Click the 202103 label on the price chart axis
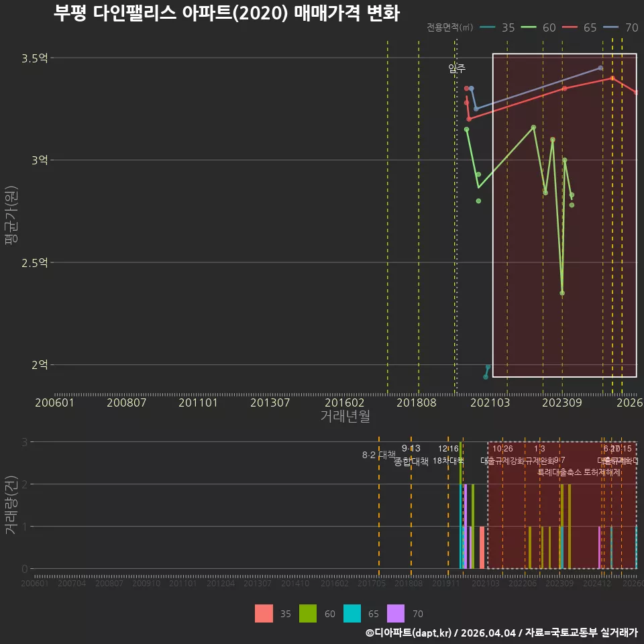644x644 pixels. coord(490,402)
